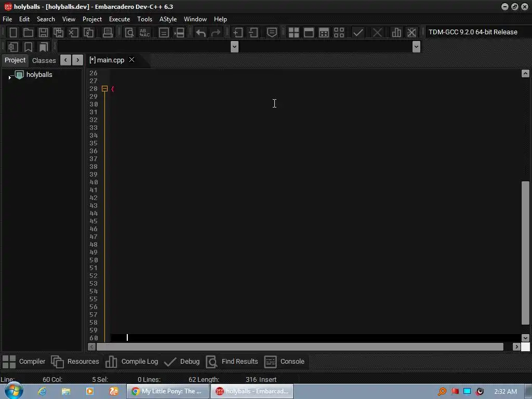The image size is (532, 399).
Task: Save the current file with the floppy icon
Action: click(43, 33)
